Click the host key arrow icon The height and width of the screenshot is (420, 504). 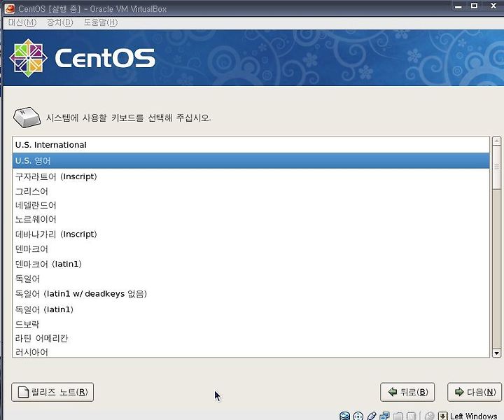pos(442,416)
